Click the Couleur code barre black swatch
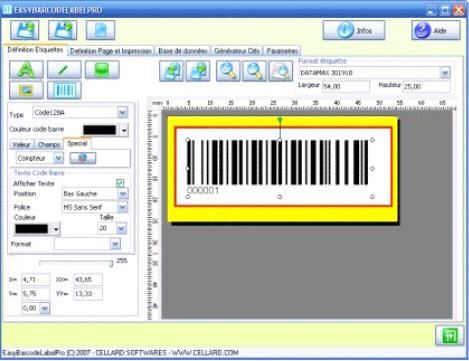 click(100, 130)
